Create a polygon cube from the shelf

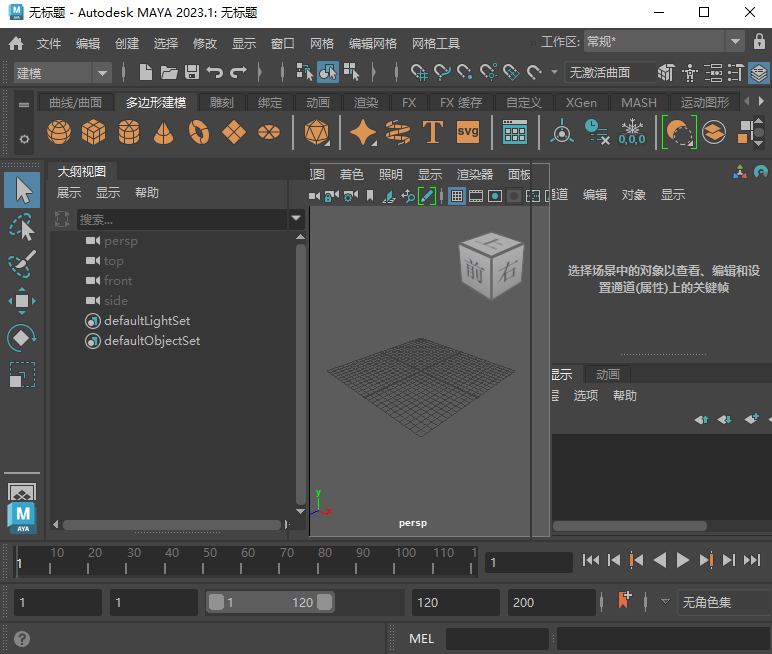click(94, 132)
